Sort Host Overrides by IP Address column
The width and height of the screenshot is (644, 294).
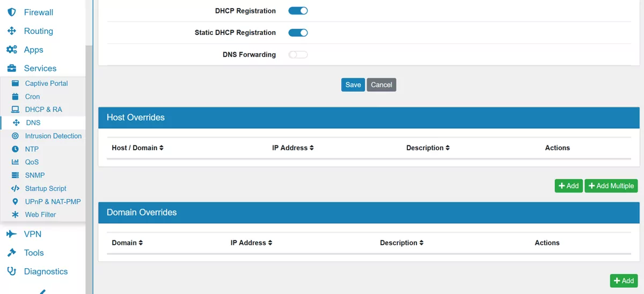[x=292, y=148]
